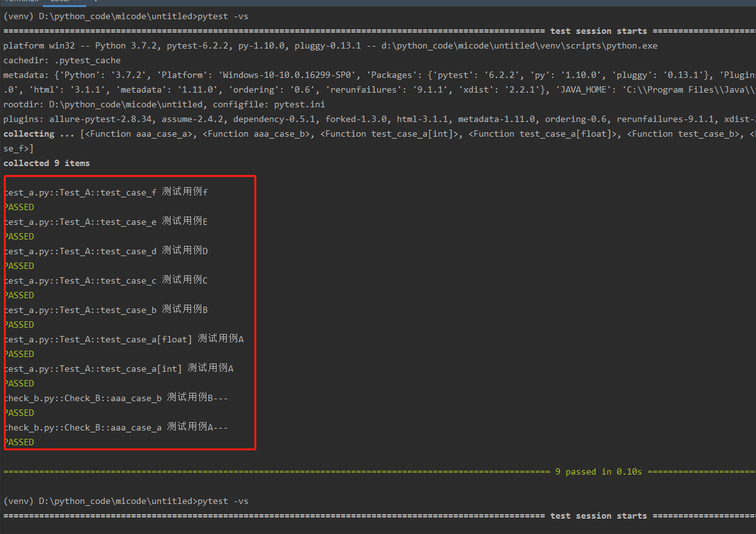Click '<Function test_case_a[float]>' in the collecting line

(x=543, y=134)
